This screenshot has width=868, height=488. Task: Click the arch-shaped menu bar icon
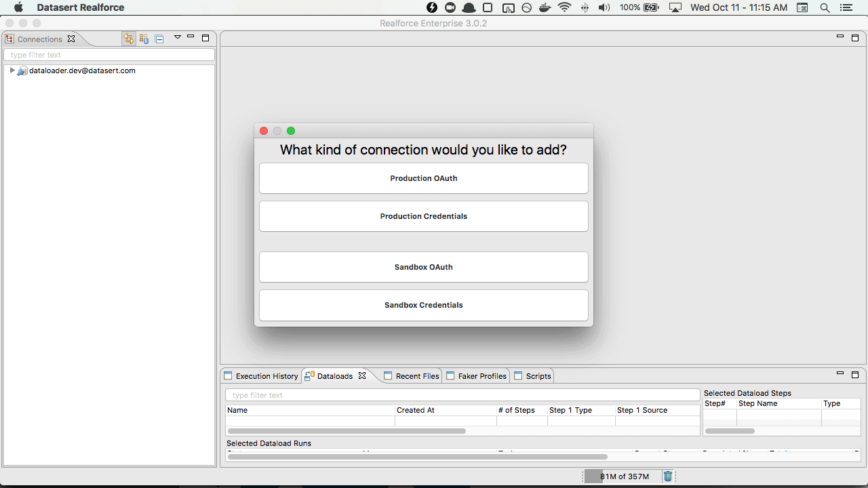tap(508, 7)
